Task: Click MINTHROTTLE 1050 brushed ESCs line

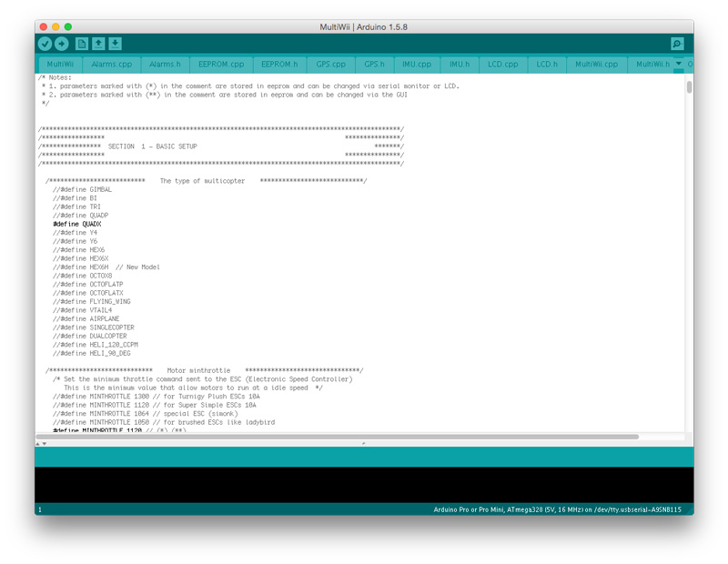Action: coord(164,422)
